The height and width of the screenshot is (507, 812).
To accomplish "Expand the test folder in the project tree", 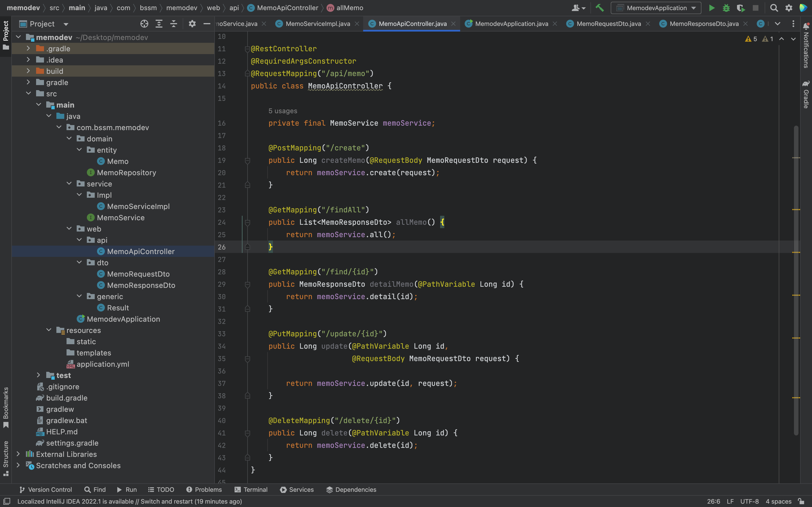I will pyautogui.click(x=39, y=375).
